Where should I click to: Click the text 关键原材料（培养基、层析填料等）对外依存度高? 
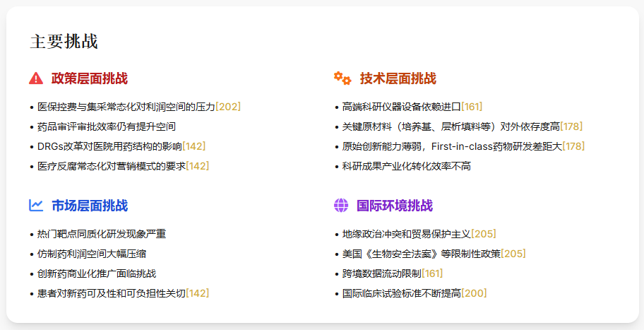[x=451, y=126]
